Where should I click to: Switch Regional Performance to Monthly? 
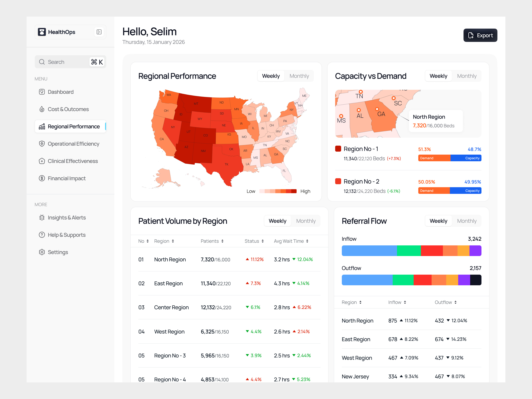(299, 76)
